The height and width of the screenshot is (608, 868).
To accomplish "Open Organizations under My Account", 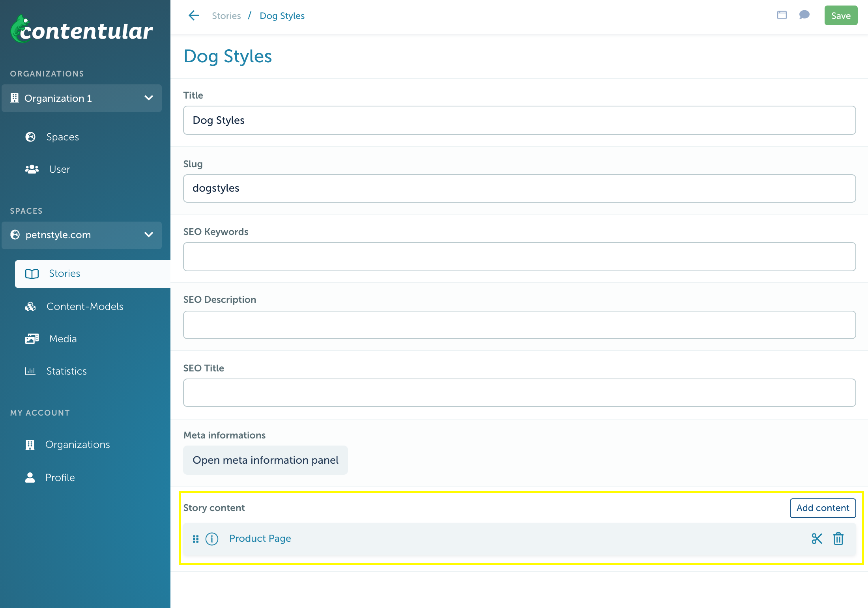I will 77,445.
